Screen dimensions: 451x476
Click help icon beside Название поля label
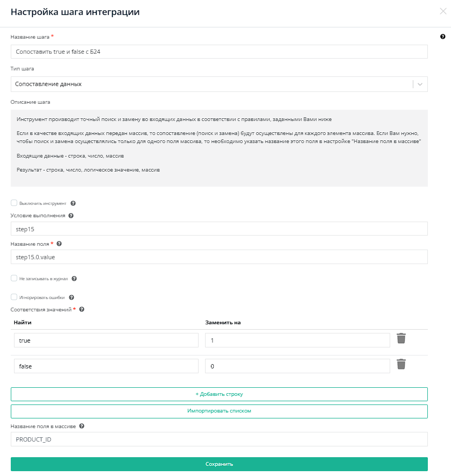[59, 244]
